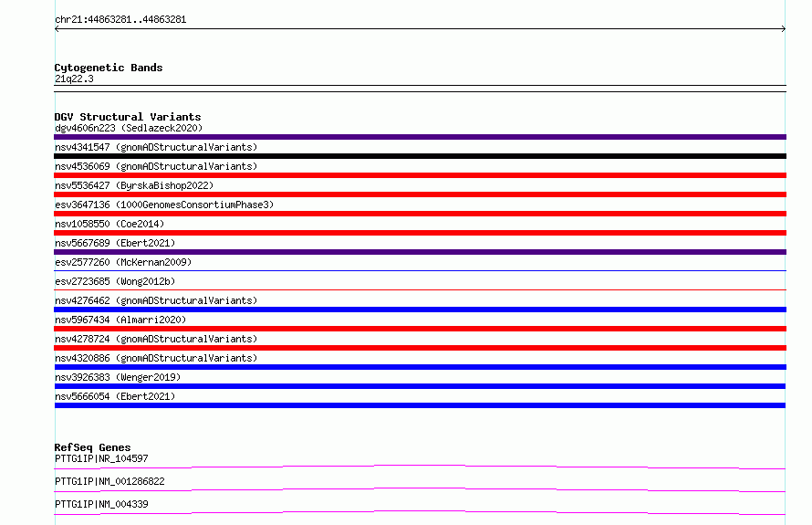The width and height of the screenshot is (812, 525).
Task: Click the magenta line under PTTG1IP|NM_004339
Action: tap(420, 512)
